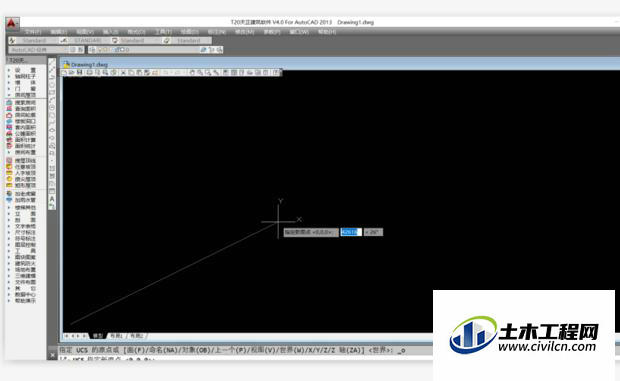This screenshot has width=620, height=381.
Task: Open the text style Standard dropdown
Action: point(37,40)
